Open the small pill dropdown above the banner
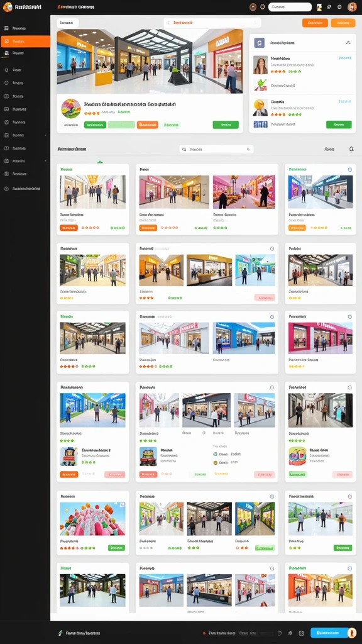The height and width of the screenshot is (644, 362). pos(68,23)
